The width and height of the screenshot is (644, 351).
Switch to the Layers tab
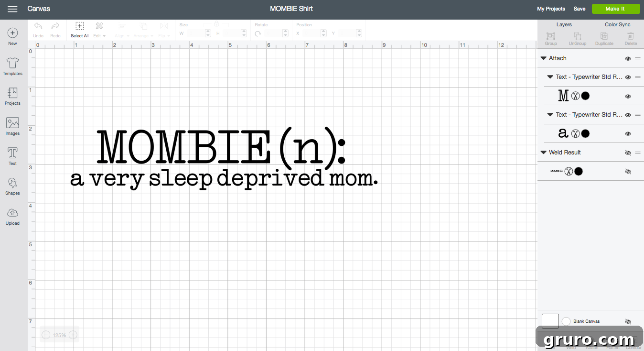(x=564, y=24)
